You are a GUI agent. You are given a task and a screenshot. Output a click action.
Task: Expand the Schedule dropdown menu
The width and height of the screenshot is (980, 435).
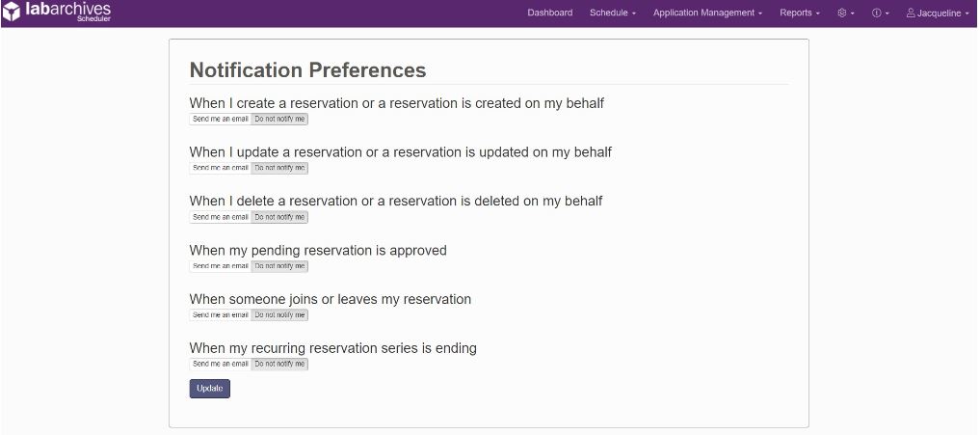point(613,13)
